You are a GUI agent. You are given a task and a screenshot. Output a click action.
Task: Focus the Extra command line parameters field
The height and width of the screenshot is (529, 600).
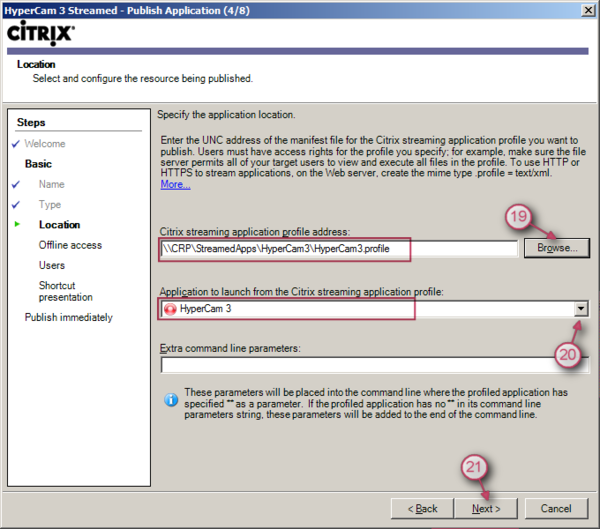point(375,365)
